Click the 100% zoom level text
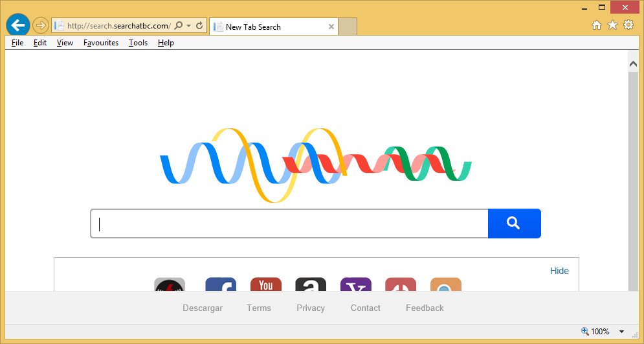Viewport: 644px width, 344px height. pyautogui.click(x=600, y=331)
